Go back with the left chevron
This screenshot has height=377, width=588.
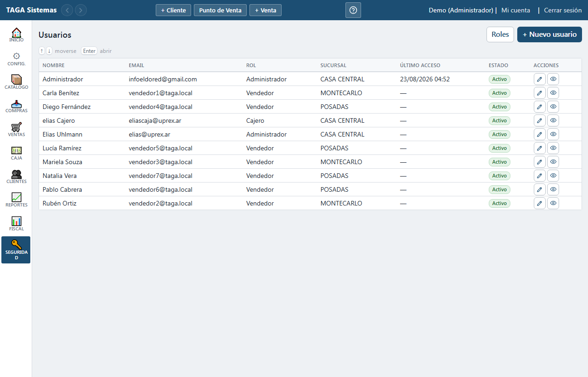pos(67,10)
